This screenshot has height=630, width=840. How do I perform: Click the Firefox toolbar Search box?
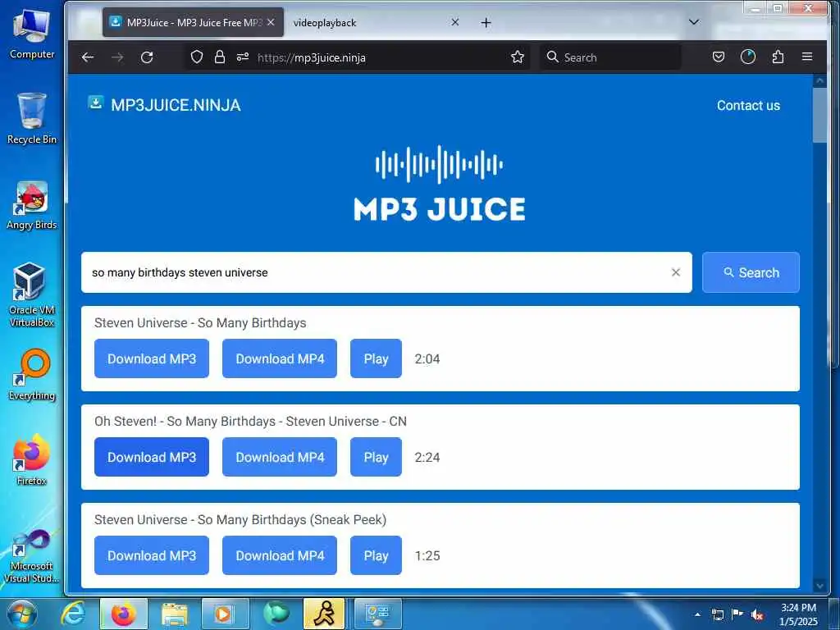[610, 57]
